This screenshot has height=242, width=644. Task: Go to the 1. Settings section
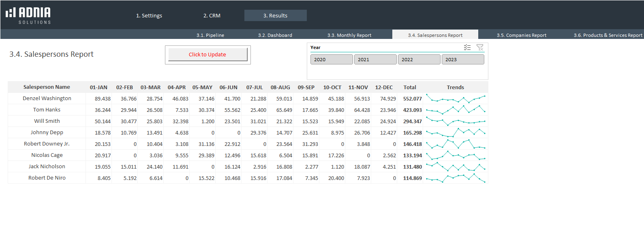[149, 16]
